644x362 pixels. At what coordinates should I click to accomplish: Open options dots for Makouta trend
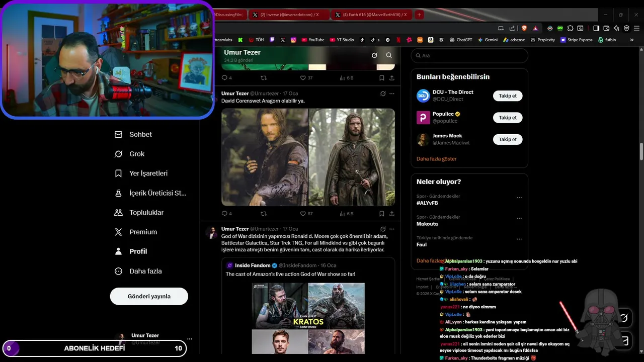(x=519, y=218)
